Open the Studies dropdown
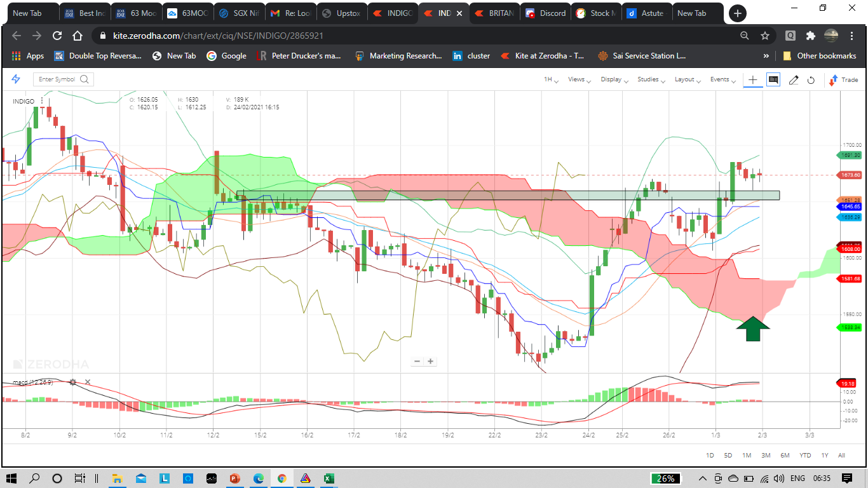868x488 pixels. pos(651,79)
